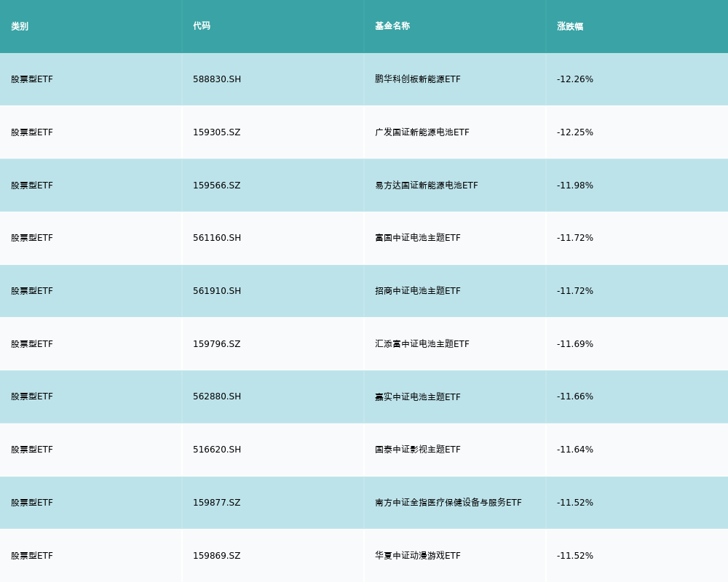Click fund name 鹏华科创板新能源ETF
The width and height of the screenshot is (728, 582).
[x=418, y=79]
